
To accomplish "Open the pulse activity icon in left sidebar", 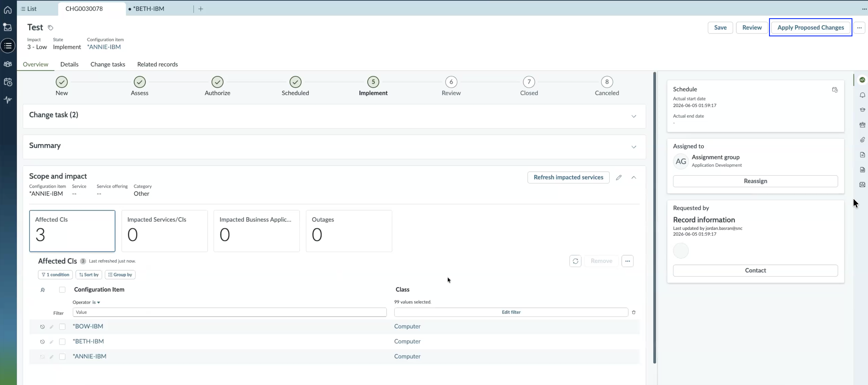I will tap(8, 100).
